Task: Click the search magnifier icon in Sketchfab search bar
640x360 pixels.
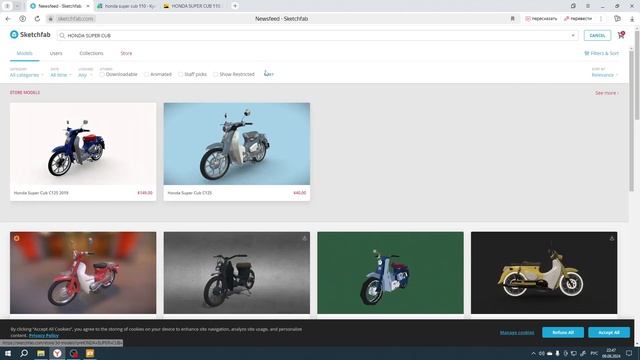Action: (62, 36)
